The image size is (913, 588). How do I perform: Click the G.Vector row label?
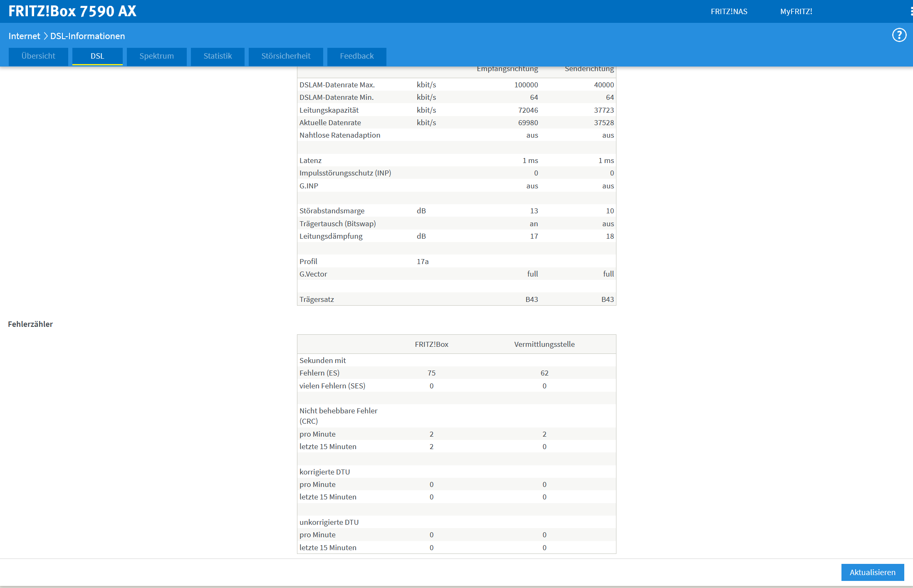[313, 274]
